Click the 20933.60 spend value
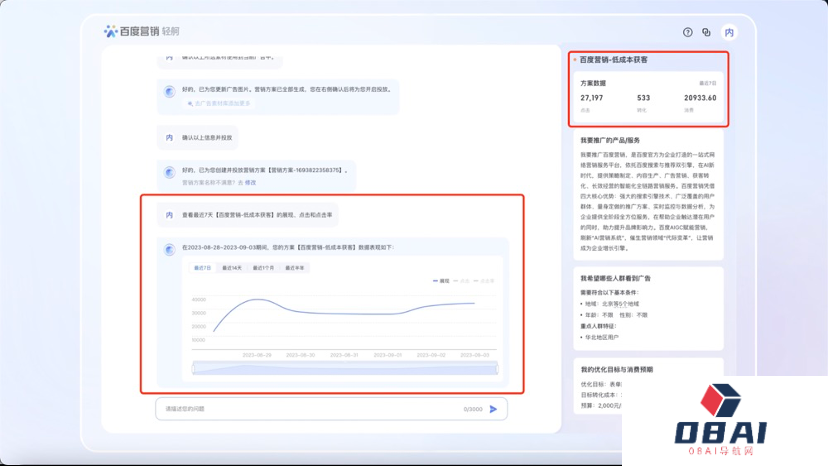828x466 pixels. (x=700, y=98)
